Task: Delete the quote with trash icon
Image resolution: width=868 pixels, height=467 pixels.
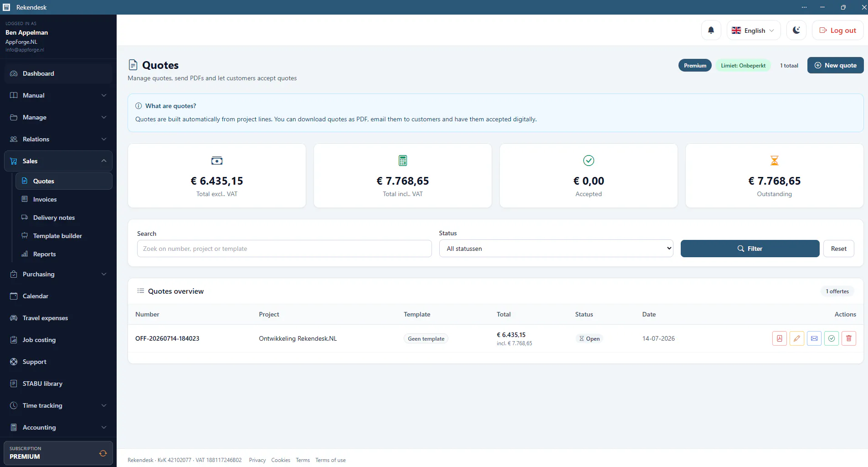Action: (x=849, y=338)
